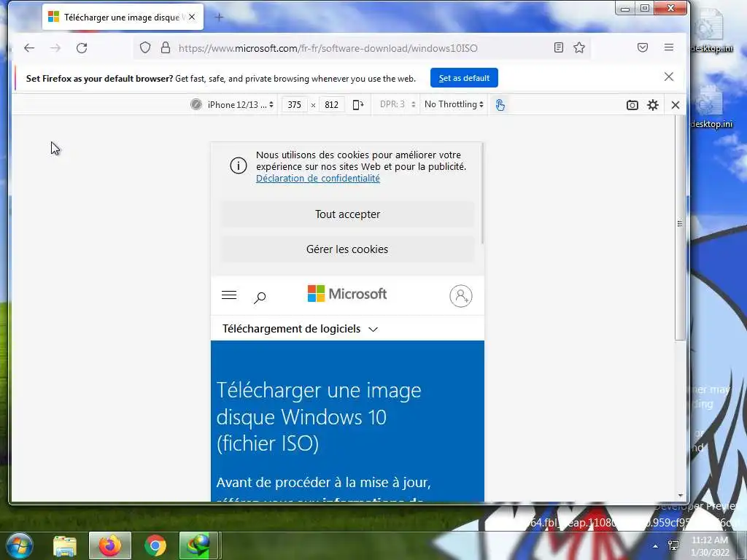The image size is (747, 560).
Task: Click the Microsoft logo
Action: pyautogui.click(x=347, y=294)
